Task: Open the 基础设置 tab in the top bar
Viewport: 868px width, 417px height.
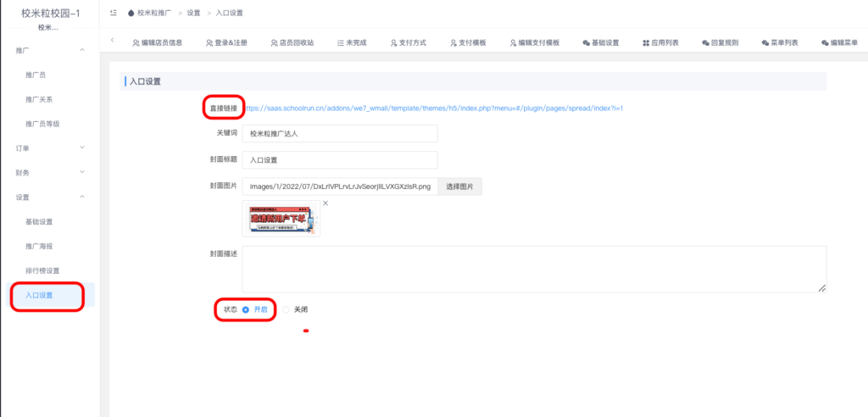Action: (601, 42)
